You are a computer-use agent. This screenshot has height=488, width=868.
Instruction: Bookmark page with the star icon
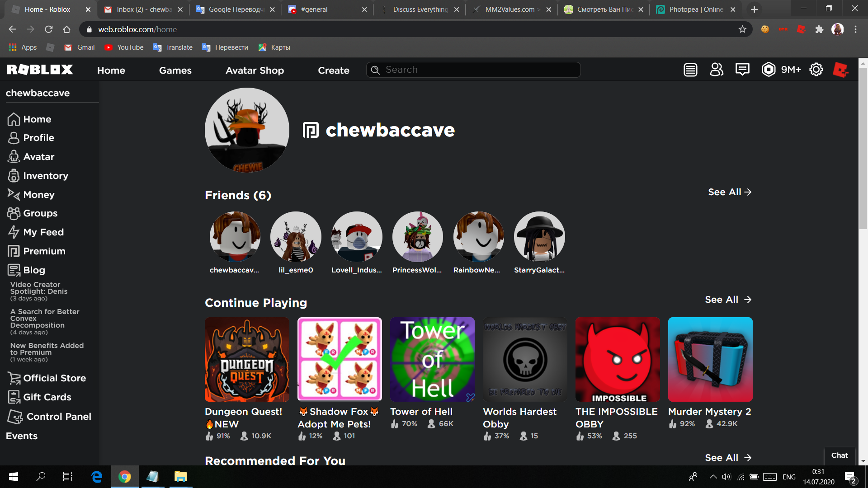[742, 29]
